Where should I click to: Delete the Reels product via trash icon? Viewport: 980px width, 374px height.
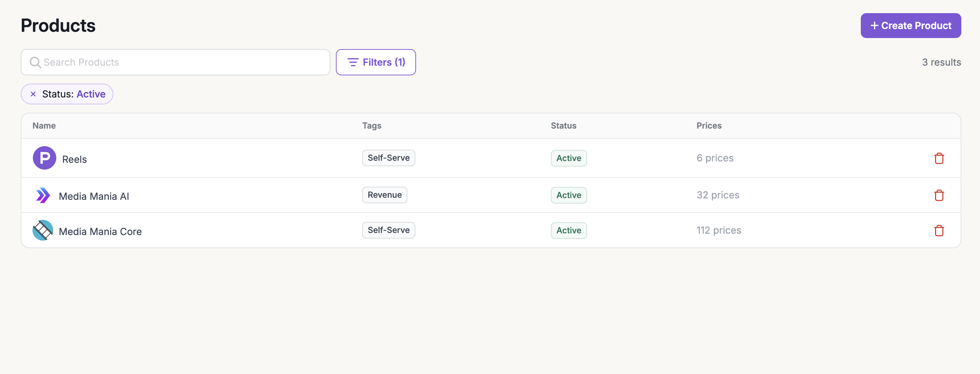(939, 158)
